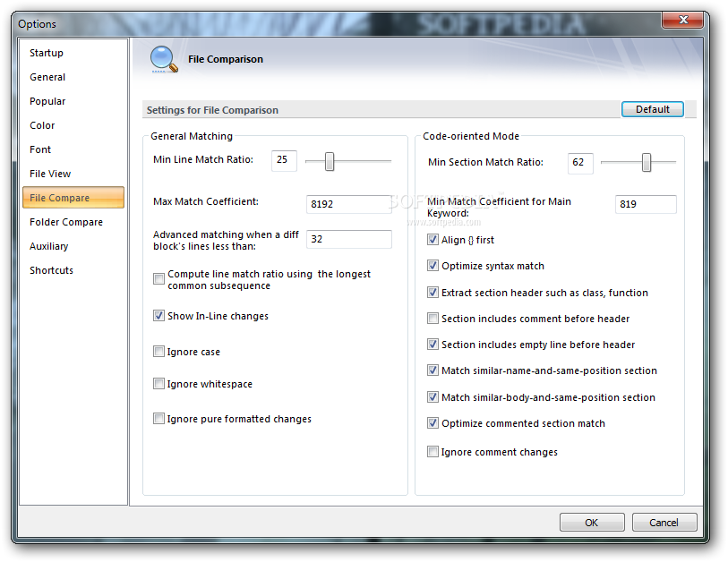Select the General options category
Image resolution: width=728 pixels, height=562 pixels.
47,77
